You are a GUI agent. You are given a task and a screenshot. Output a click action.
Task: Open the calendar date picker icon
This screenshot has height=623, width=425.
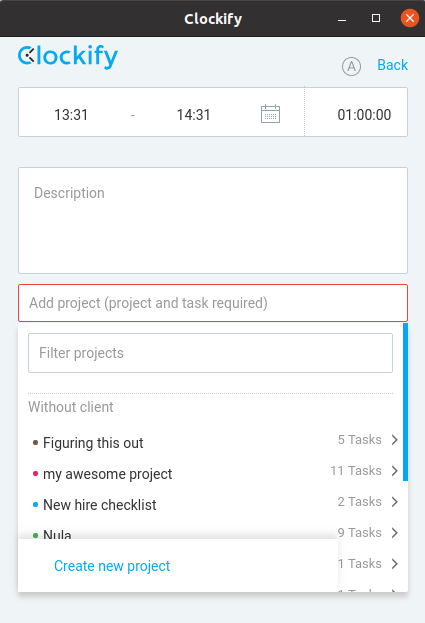click(270, 114)
